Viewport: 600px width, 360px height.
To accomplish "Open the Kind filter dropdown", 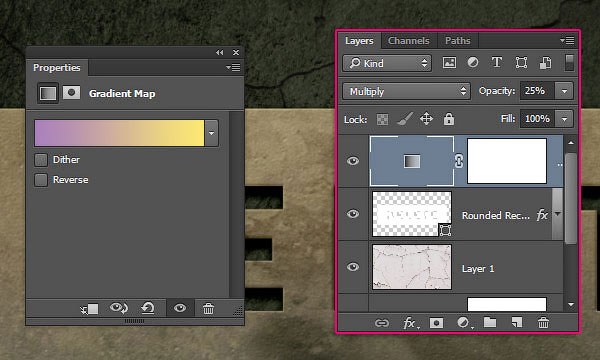I will click(x=387, y=63).
